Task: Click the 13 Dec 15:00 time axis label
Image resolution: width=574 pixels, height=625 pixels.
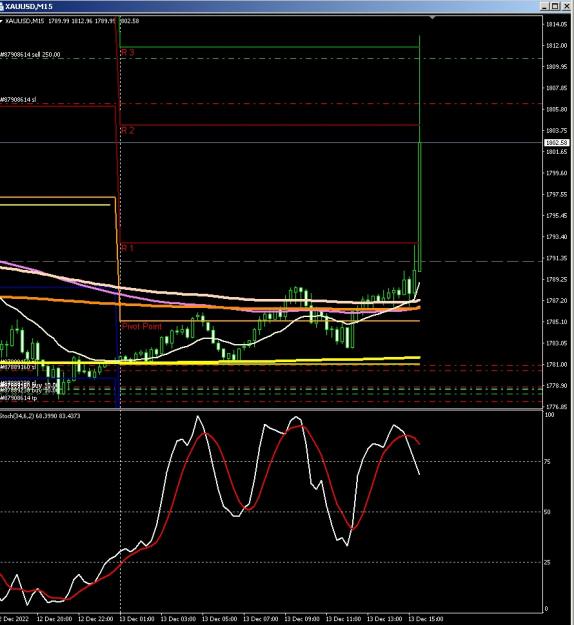Action: tap(426, 619)
